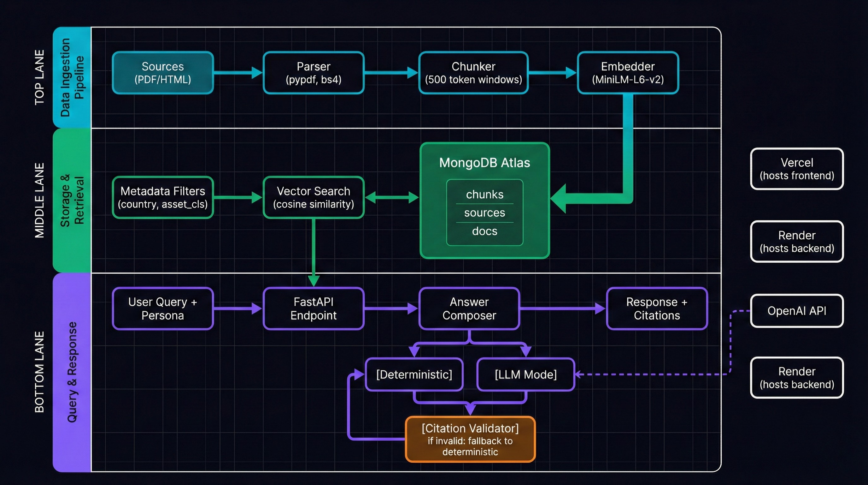868x485 pixels.
Task: Click the MongoDB Atlas title
Action: click(484, 163)
